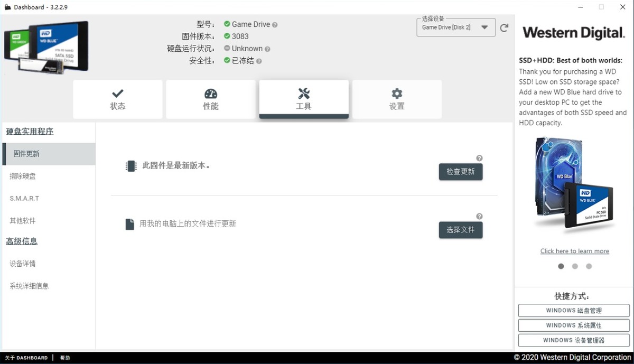
Task: Click the Western Digital logo
Action: [573, 33]
